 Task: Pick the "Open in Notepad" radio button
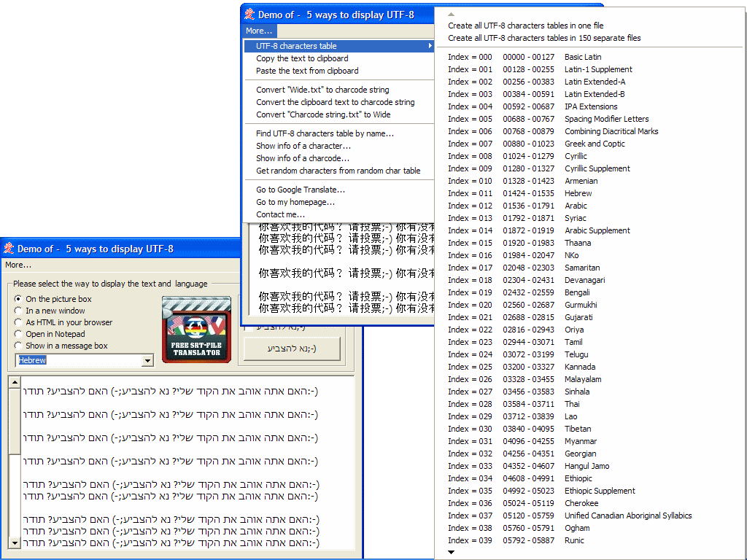point(18,334)
